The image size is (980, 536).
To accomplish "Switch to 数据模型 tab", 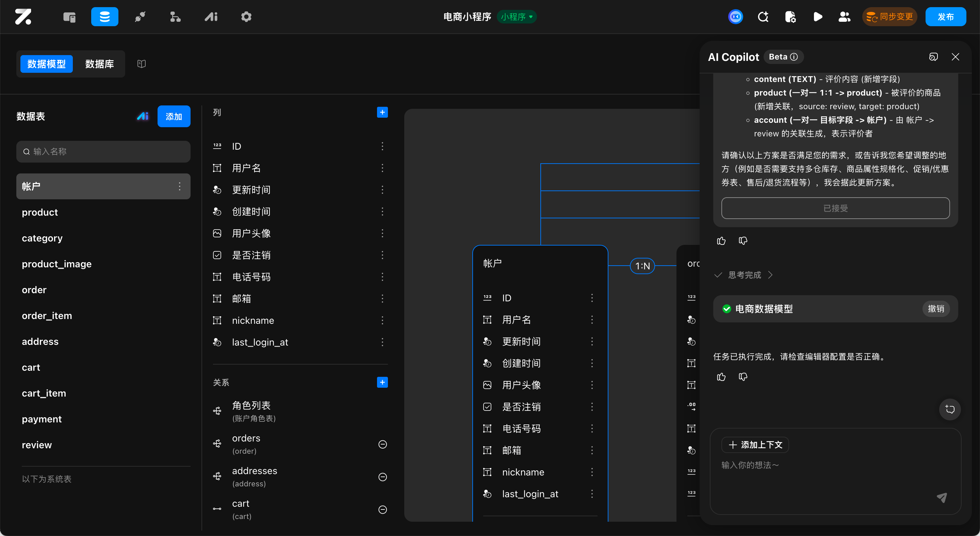I will [x=46, y=64].
